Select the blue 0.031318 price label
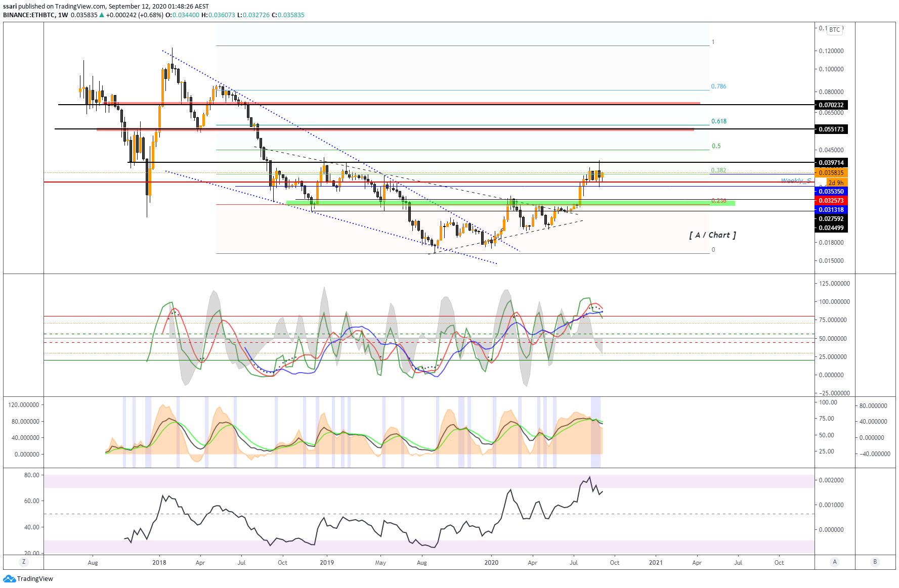Screen dimensions: 899x588 pyautogui.click(x=831, y=210)
